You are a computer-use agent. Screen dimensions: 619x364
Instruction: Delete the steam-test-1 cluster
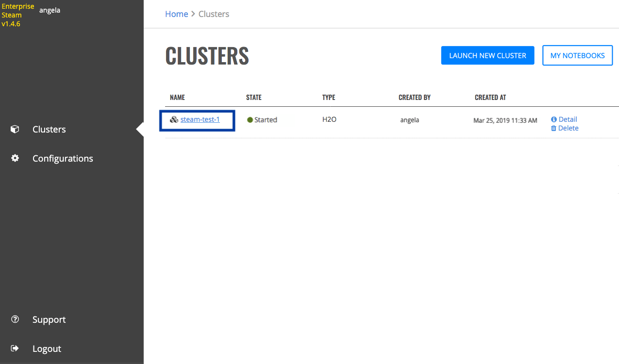pyautogui.click(x=569, y=128)
